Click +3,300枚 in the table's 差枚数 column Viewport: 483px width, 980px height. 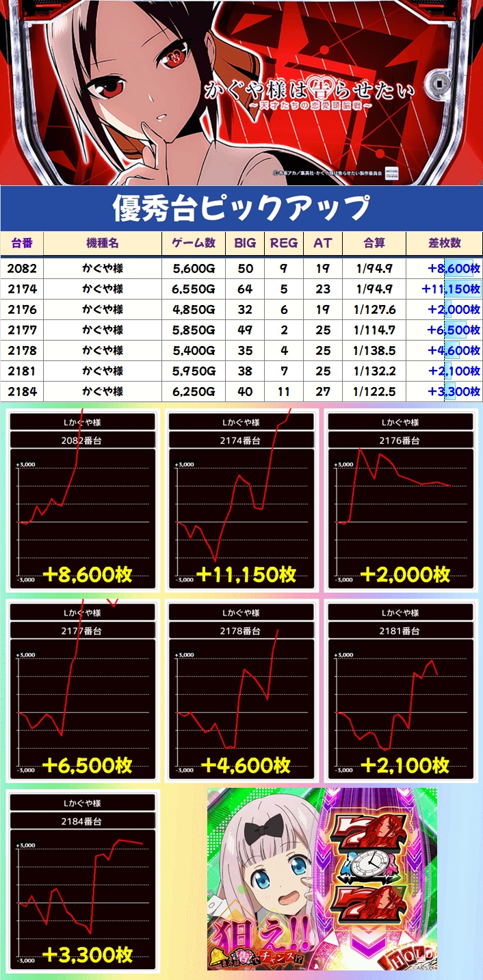(x=454, y=392)
